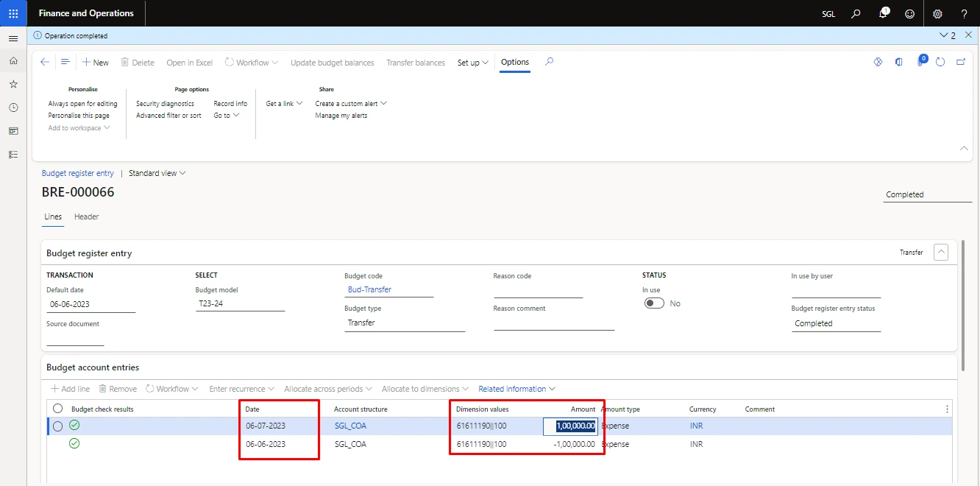Open Allocate to dimensions dropdown
The width and height of the screenshot is (980, 486).
click(425, 389)
